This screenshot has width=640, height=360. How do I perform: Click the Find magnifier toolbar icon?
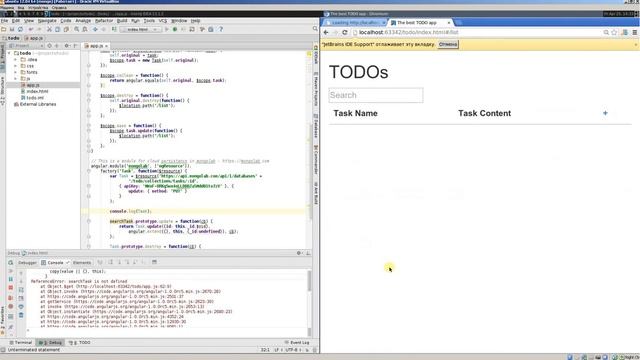(x=76, y=29)
